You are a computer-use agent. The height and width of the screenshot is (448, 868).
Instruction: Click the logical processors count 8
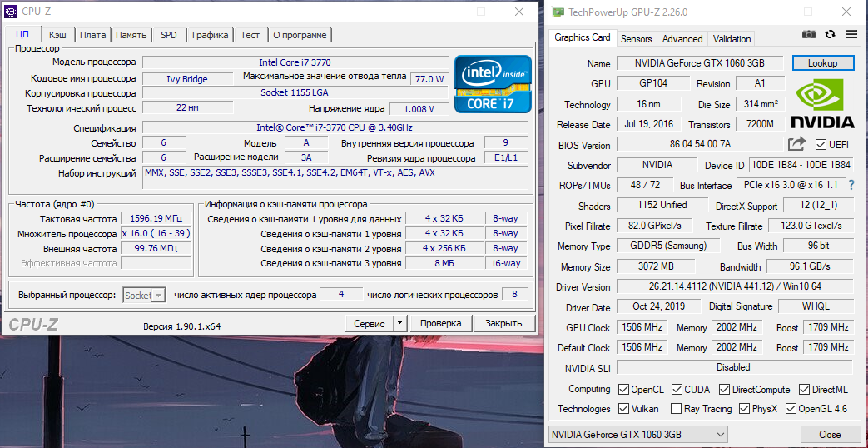[514, 294]
